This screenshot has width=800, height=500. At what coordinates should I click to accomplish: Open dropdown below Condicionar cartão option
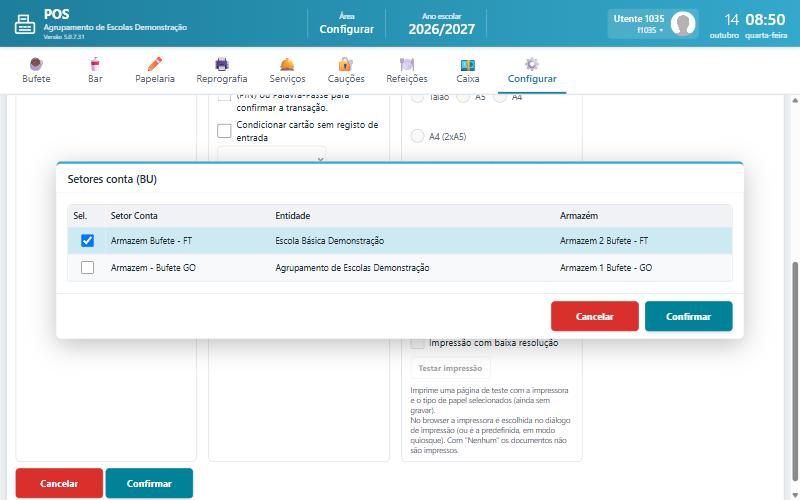pyautogui.click(x=272, y=155)
